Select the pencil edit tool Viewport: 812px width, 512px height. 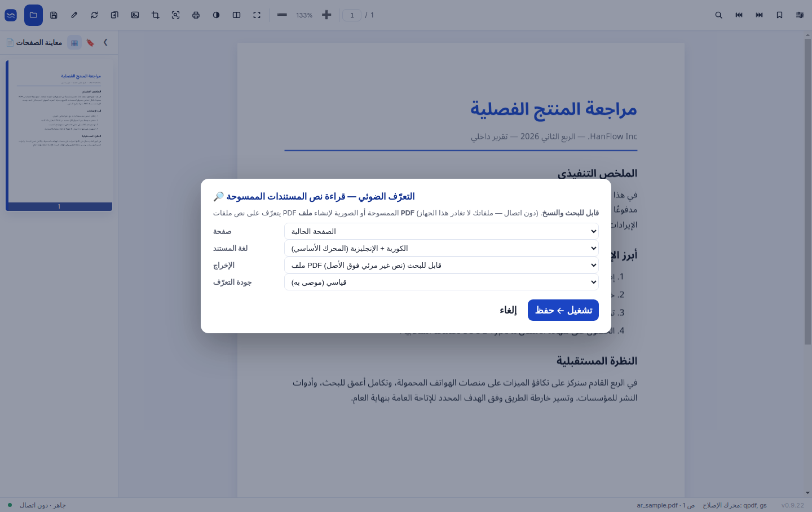tap(74, 15)
